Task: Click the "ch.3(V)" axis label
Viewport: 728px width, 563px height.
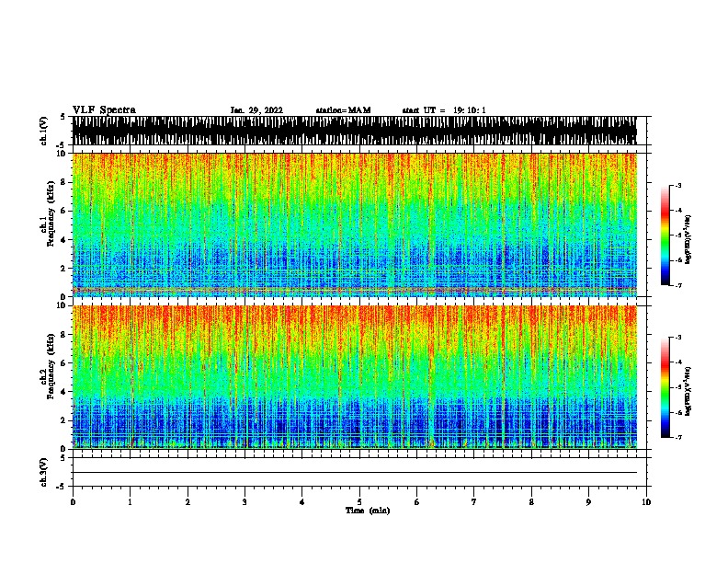Action: pyautogui.click(x=43, y=472)
